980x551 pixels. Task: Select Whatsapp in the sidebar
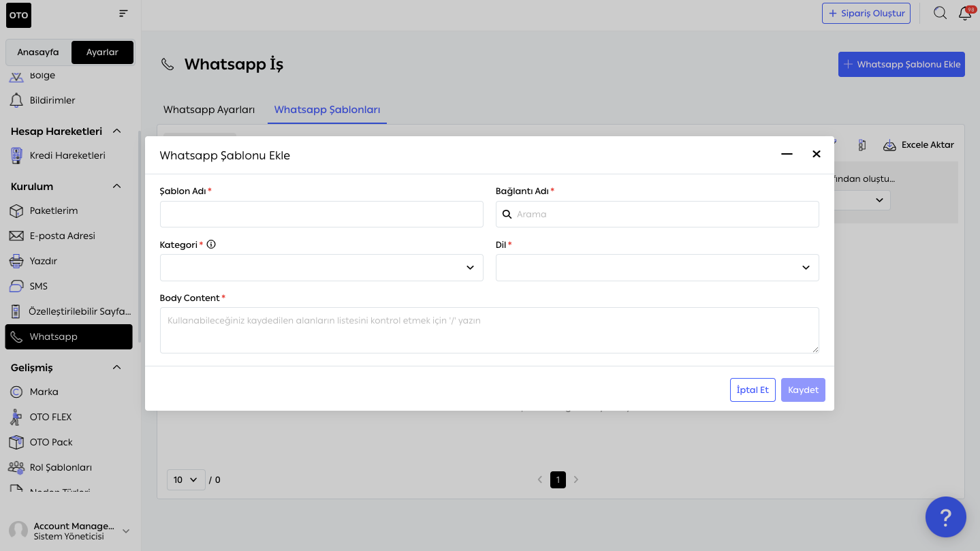pyautogui.click(x=69, y=336)
